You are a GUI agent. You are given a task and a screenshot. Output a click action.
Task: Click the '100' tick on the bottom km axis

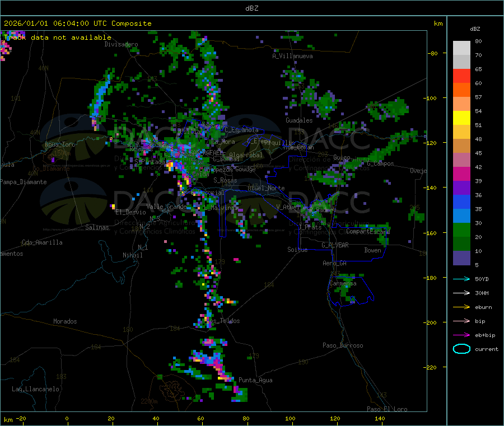[x=290, y=418]
